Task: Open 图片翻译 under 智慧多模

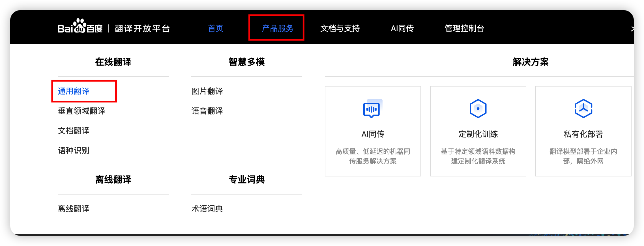Action: pos(207,91)
